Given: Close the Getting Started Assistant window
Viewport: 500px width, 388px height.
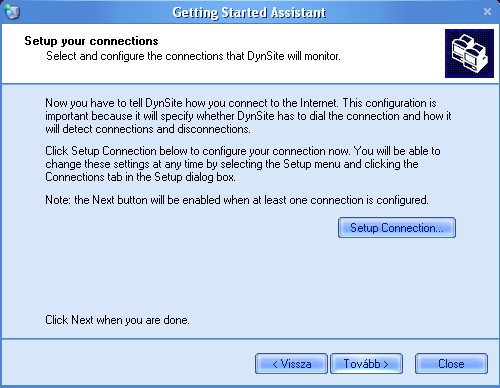Looking at the screenshot, I should point(487,12).
